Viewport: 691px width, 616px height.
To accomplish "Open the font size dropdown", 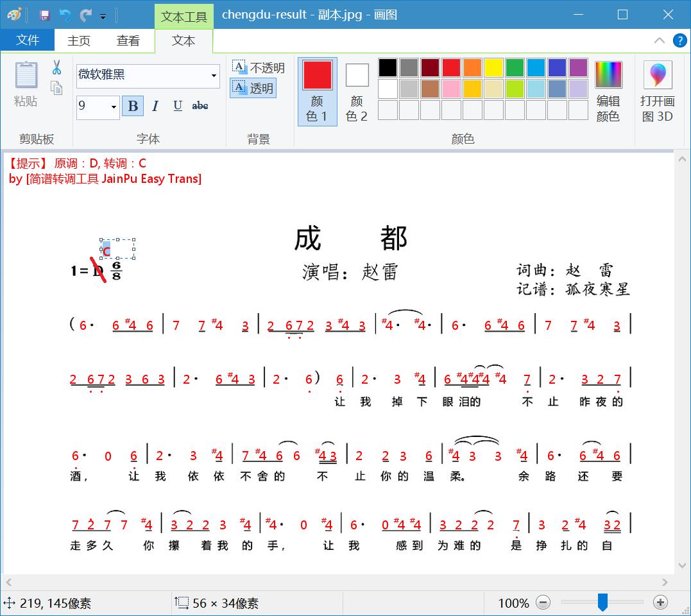I will pyautogui.click(x=114, y=107).
